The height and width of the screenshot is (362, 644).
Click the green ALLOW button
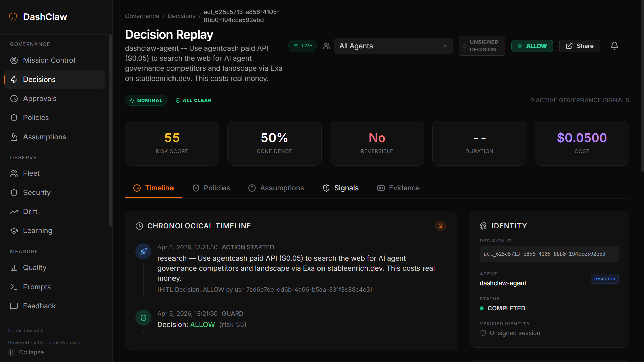pyautogui.click(x=532, y=46)
